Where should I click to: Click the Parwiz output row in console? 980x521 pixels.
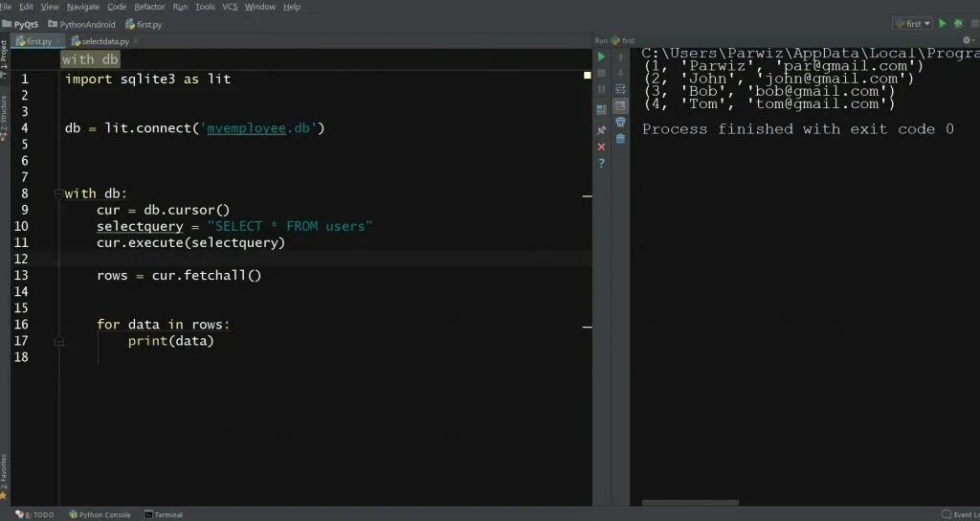pos(784,66)
